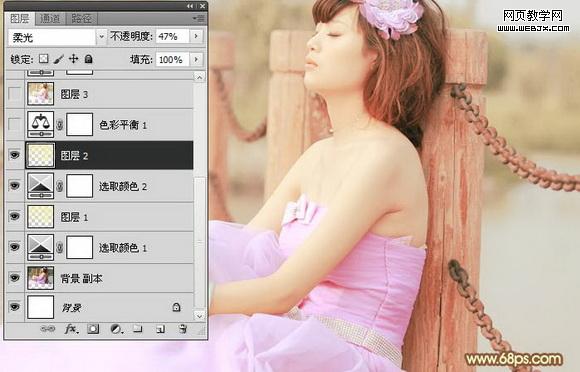The image size is (580, 372).
Task: Open fill slider arrow
Action: [196, 59]
